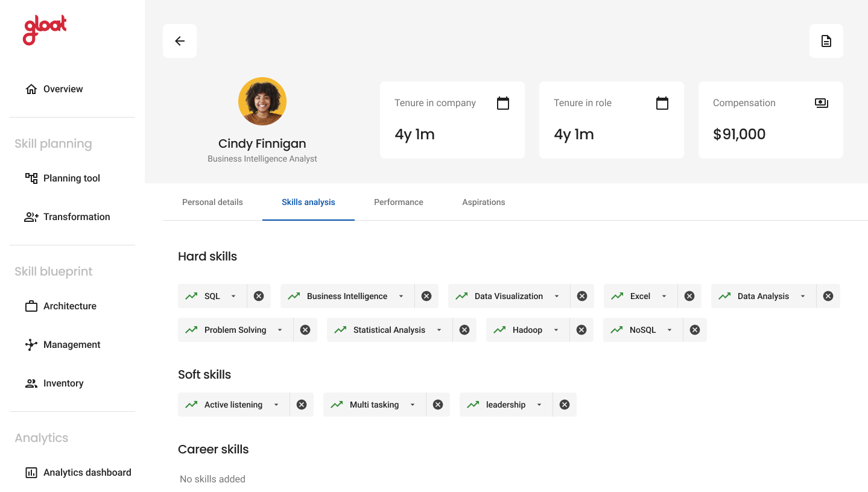Expand the Data Analysis dropdown arrow
The height and width of the screenshot is (492, 868).
click(803, 296)
